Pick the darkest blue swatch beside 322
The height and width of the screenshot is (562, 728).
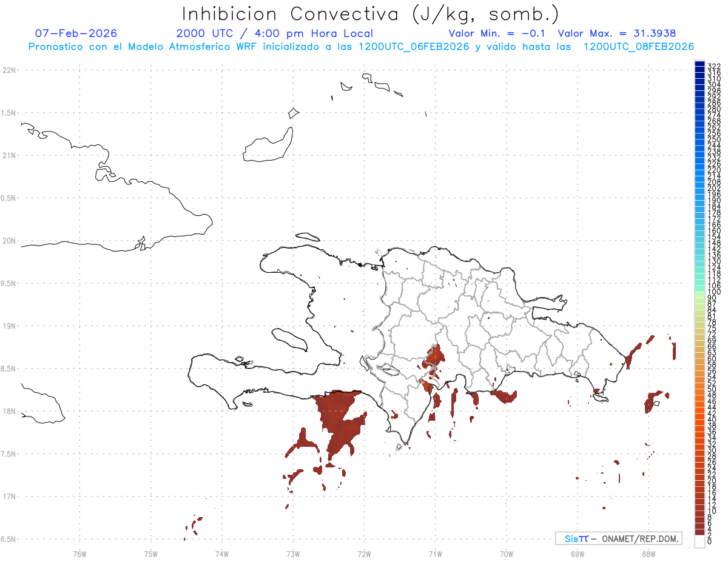[700, 64]
